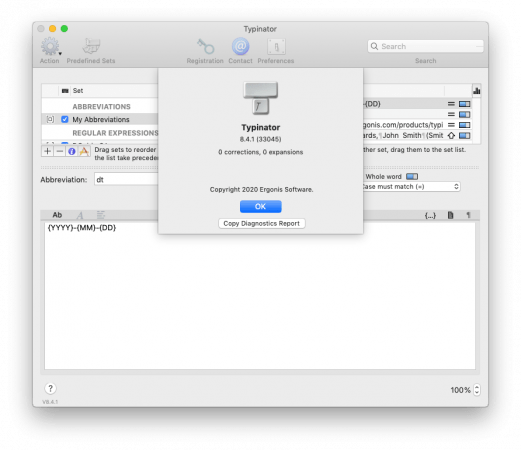Select the Set column header
Image resolution: width=521 pixels, height=450 pixels.
click(x=78, y=91)
